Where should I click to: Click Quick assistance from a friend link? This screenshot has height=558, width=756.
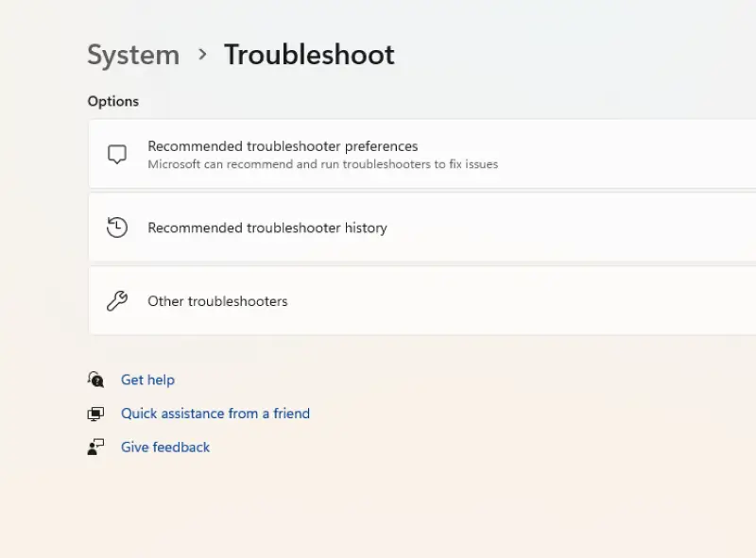[215, 414]
